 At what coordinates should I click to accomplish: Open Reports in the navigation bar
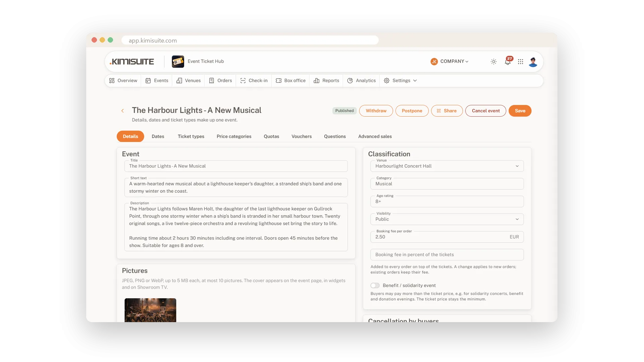point(326,81)
